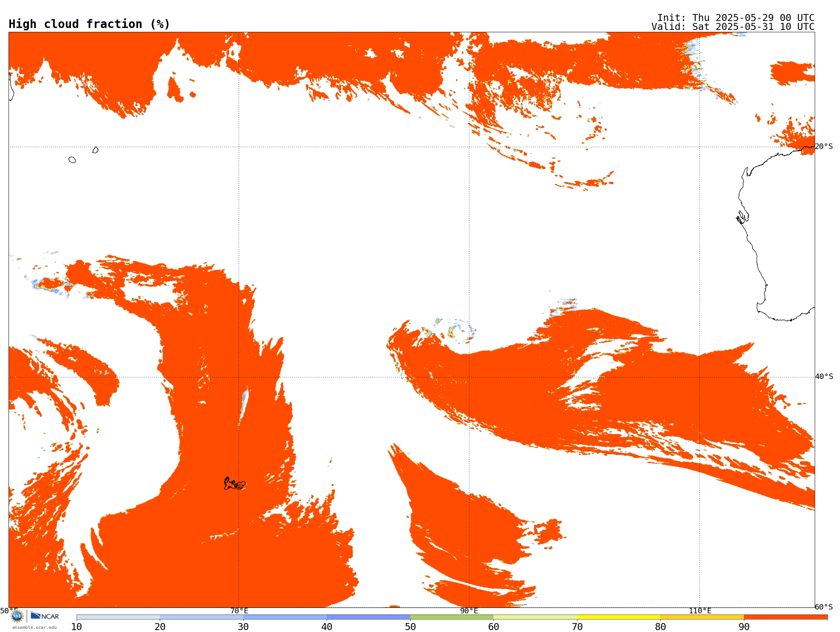The height and width of the screenshot is (632, 840).
Task: Click the 70°E longitude label
Action: click(x=239, y=611)
